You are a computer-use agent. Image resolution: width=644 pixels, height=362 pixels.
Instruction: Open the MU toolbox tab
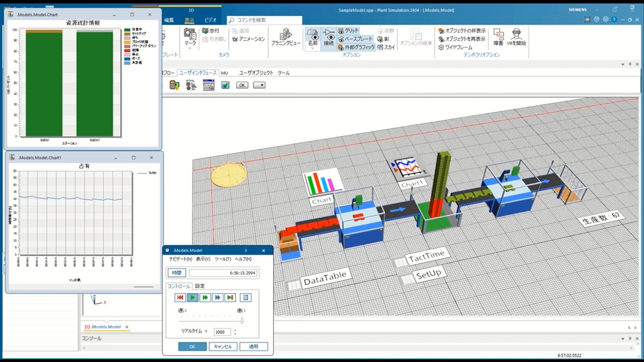click(225, 72)
